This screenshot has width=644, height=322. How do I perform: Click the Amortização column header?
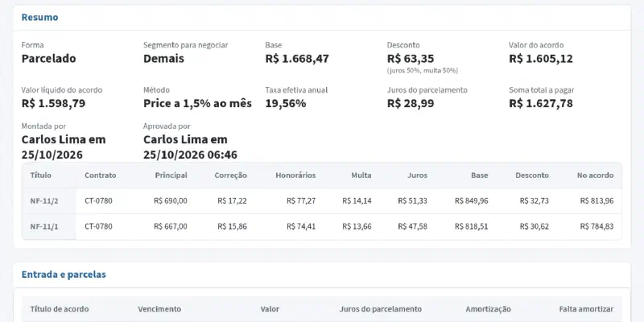pos(489,309)
